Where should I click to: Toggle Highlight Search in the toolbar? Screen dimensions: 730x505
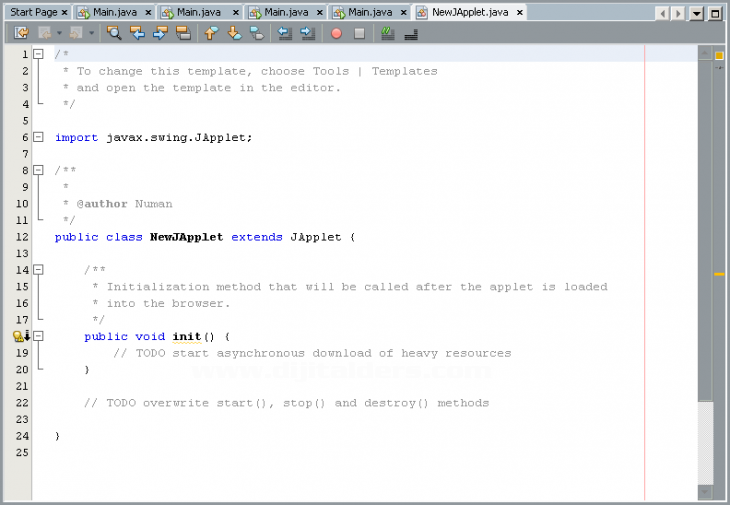point(183,33)
